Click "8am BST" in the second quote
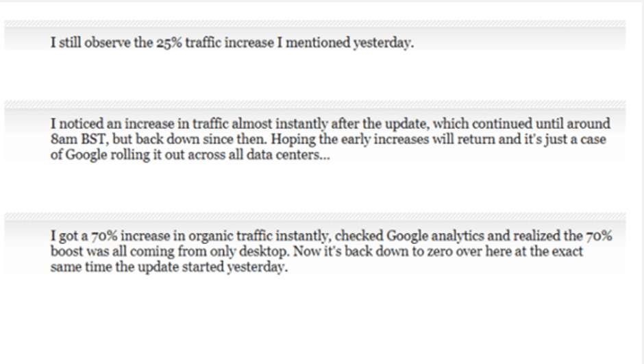This screenshot has width=644, height=364. coord(79,139)
